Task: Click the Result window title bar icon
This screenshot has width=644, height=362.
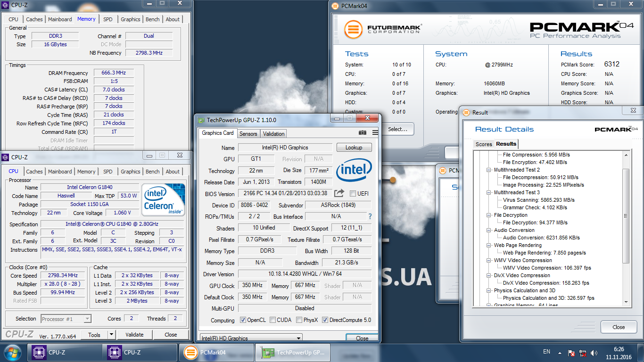Action: pos(466,112)
